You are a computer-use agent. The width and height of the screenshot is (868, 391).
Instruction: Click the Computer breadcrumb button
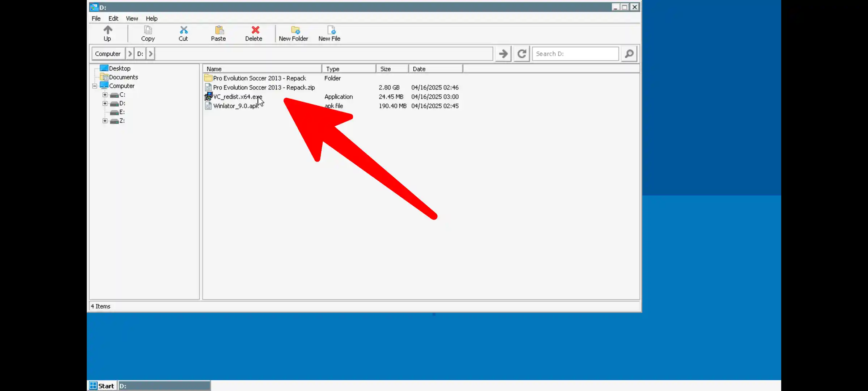tap(108, 54)
